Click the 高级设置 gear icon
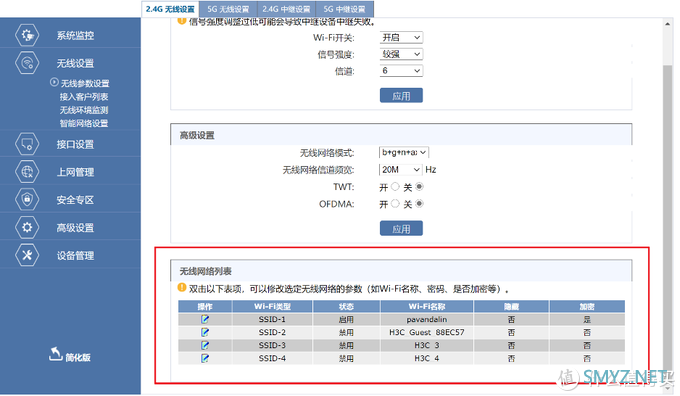Viewport: 680px width, 396px height. tap(27, 227)
